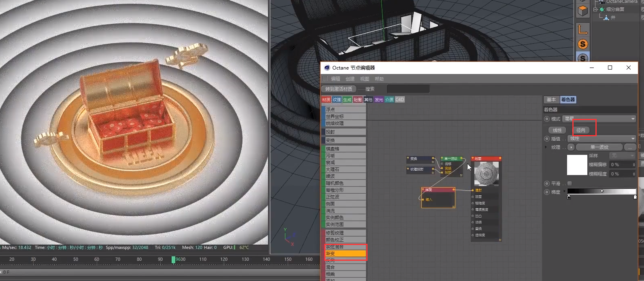Toggle the 插值 animation radio circle
This screenshot has width=644, height=281.
click(x=547, y=138)
